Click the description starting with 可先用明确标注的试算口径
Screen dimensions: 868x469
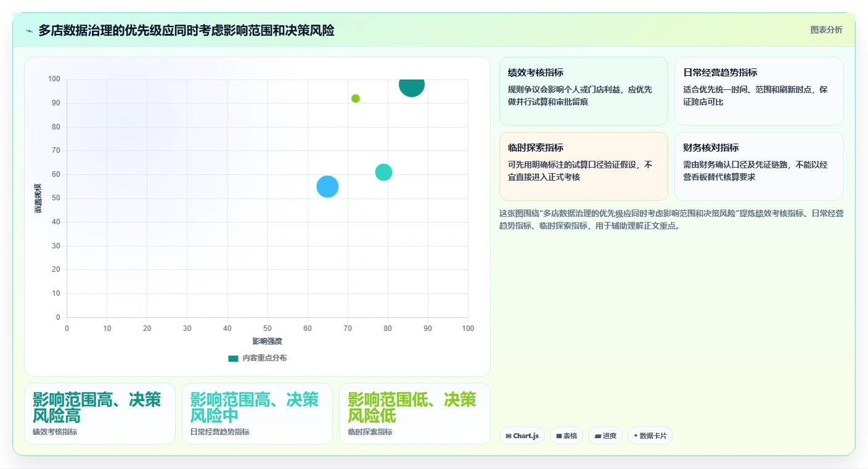[x=580, y=171]
